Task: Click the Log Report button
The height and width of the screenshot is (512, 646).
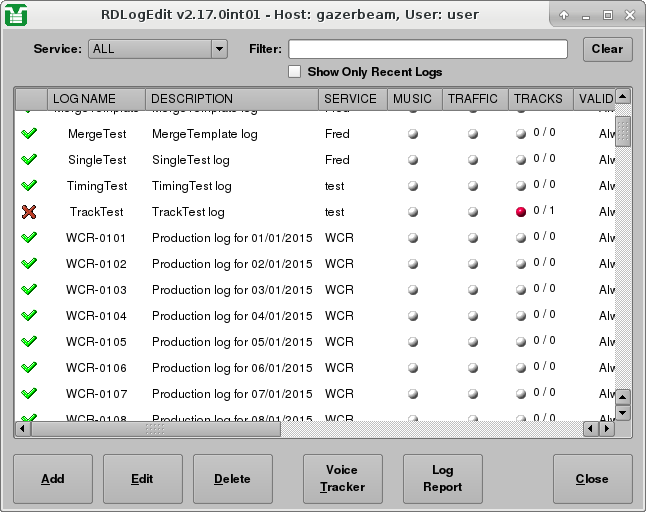Action: 443,478
